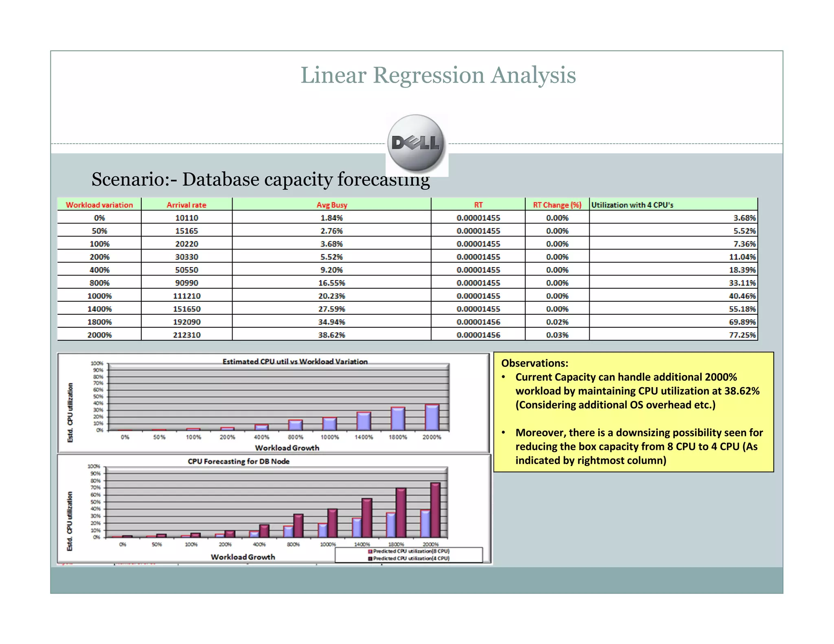The height and width of the screenshot is (644, 834).
Task: Click the CPU Forecasting for DB Node title
Action: click(x=239, y=461)
